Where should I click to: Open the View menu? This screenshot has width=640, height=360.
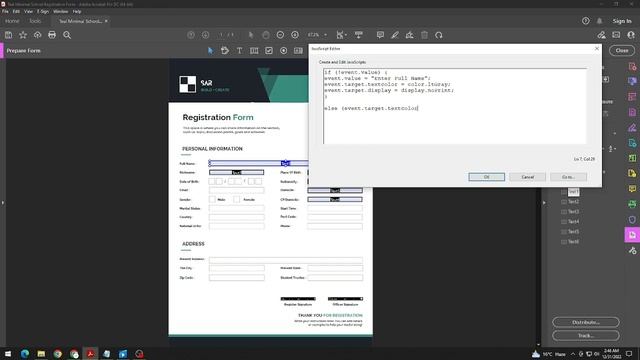28,11
